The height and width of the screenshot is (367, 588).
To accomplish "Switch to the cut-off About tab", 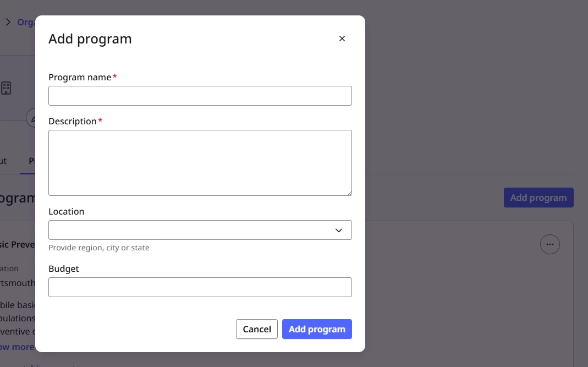I will point(3,161).
